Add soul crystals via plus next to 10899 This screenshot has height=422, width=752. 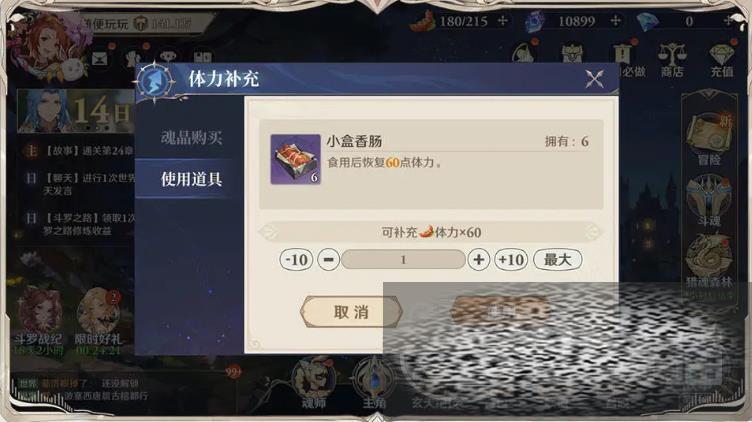(615, 21)
